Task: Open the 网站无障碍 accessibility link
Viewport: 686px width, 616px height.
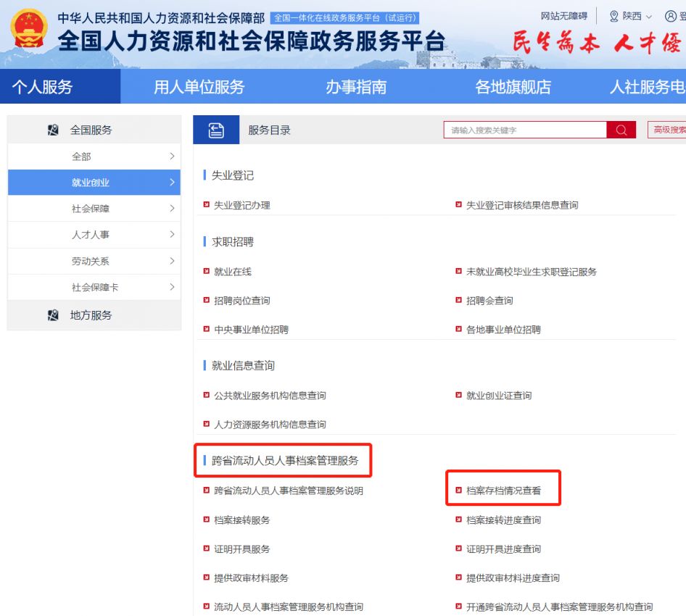Action: (563, 16)
